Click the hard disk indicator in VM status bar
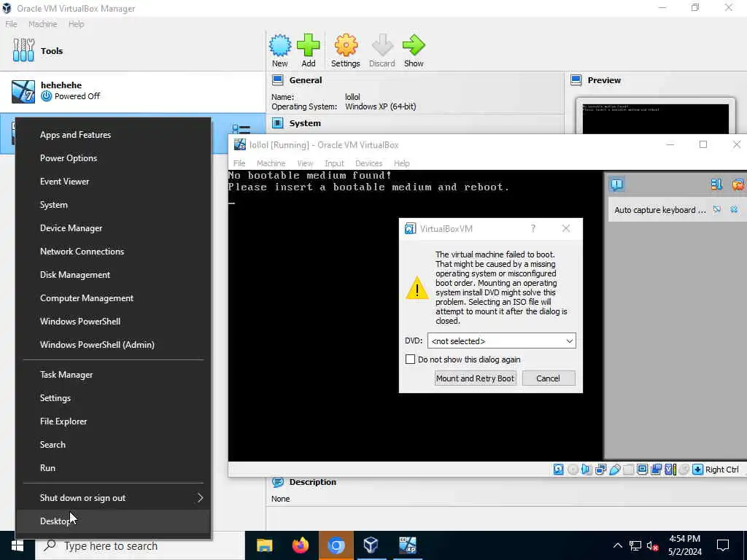This screenshot has height=560, width=747. (558, 470)
